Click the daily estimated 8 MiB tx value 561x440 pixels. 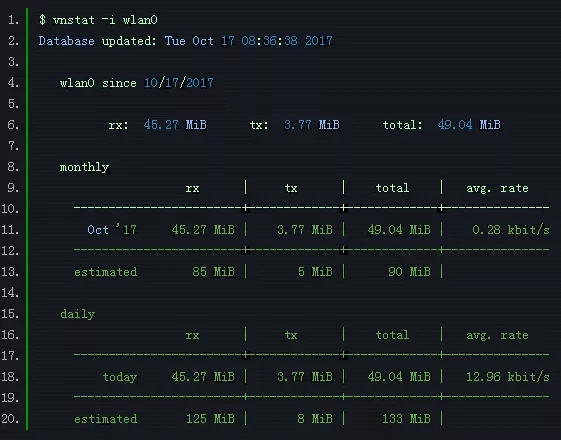(x=315, y=419)
